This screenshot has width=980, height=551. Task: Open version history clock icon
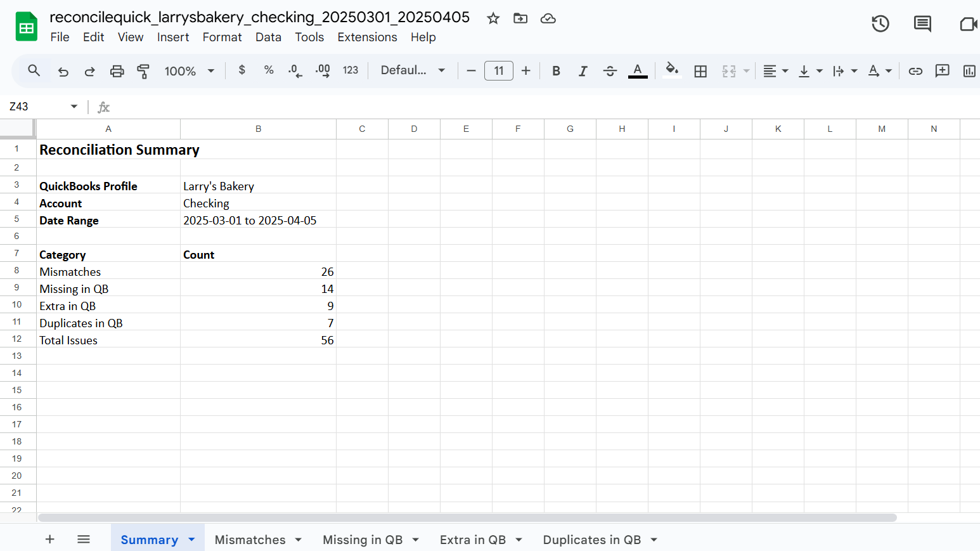[x=880, y=24]
